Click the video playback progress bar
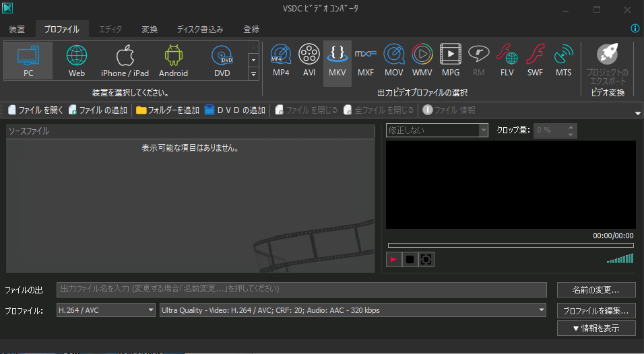This screenshot has width=644, height=354. pos(511,245)
